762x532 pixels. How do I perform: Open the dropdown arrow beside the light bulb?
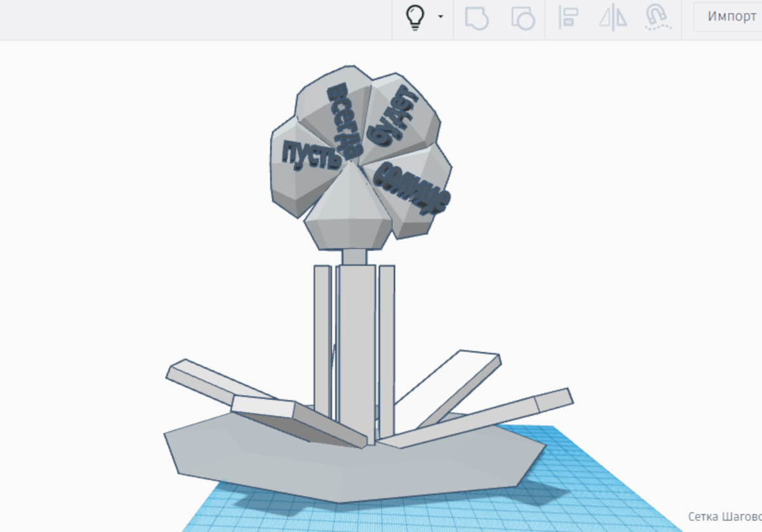click(440, 17)
